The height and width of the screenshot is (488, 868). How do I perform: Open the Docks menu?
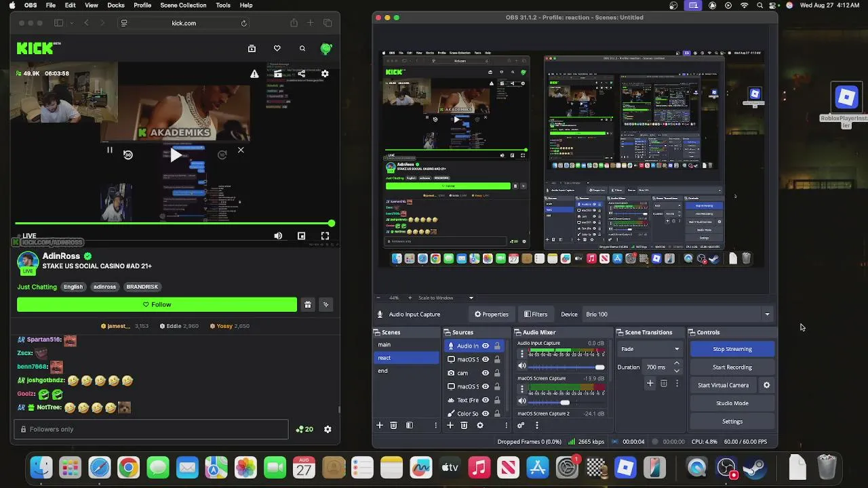116,5
